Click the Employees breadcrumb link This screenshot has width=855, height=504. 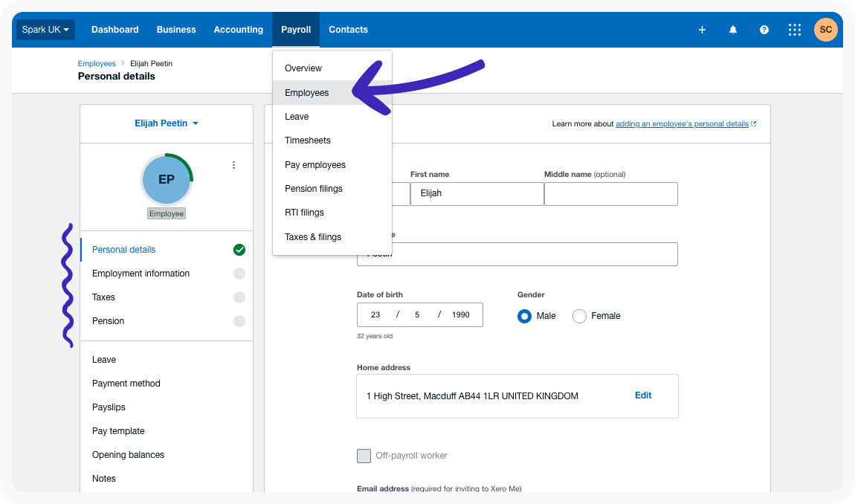97,63
